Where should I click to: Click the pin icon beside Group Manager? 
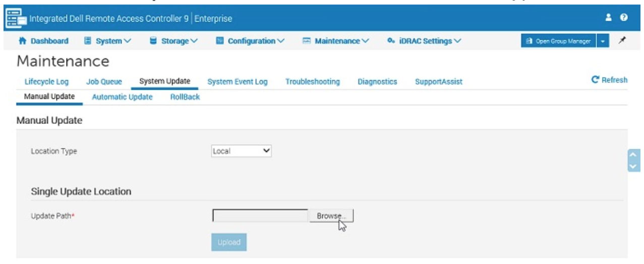tap(623, 41)
